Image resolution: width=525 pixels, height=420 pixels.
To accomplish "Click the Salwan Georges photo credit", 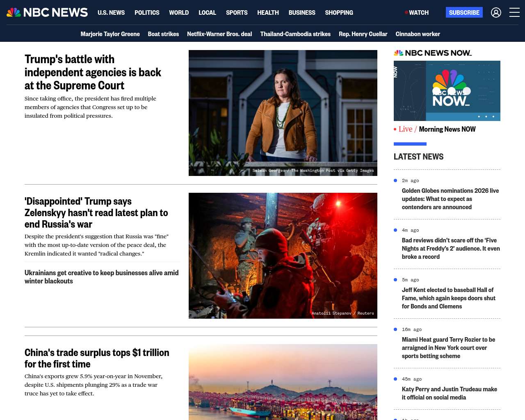I will [313, 171].
